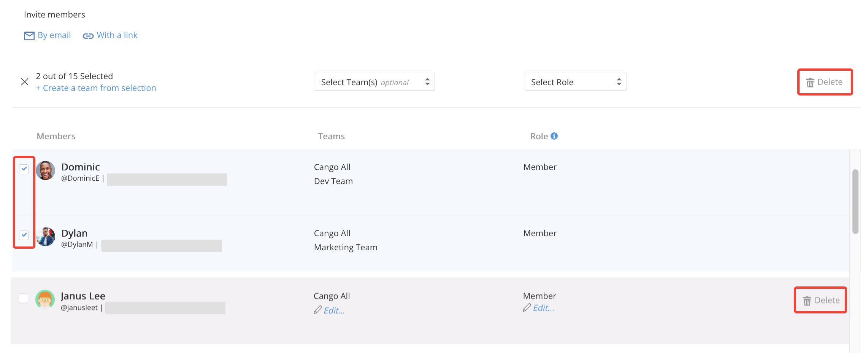Click Create a team from selection
The height and width of the screenshot is (353, 868).
(96, 88)
